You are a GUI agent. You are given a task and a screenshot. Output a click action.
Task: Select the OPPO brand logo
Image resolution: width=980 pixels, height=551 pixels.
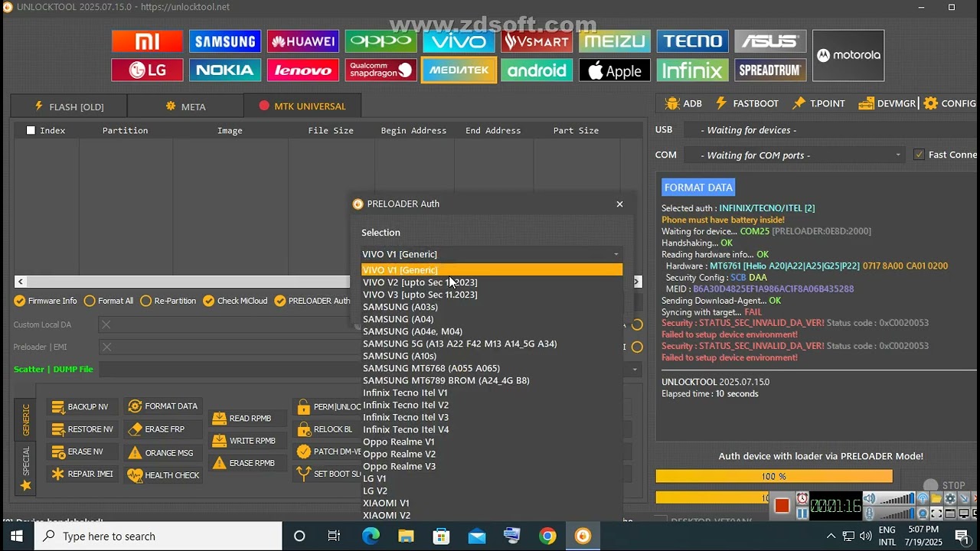pyautogui.click(x=381, y=41)
